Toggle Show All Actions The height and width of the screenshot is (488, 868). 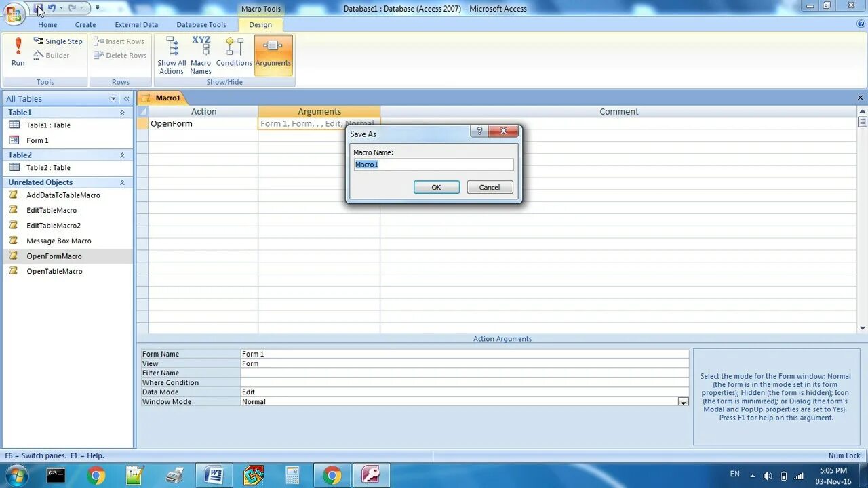point(172,55)
